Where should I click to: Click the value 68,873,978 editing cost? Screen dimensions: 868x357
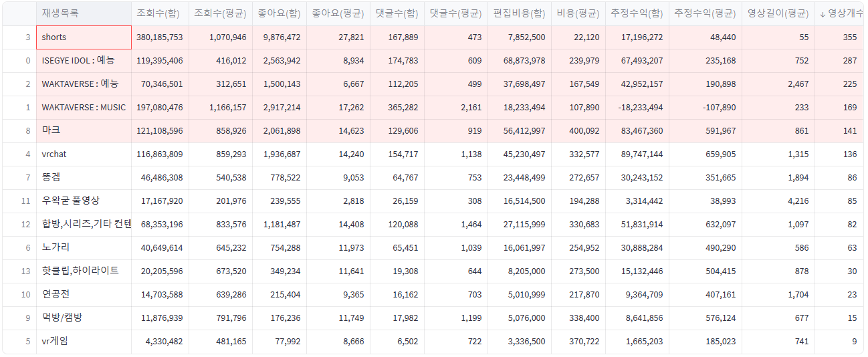click(x=519, y=61)
